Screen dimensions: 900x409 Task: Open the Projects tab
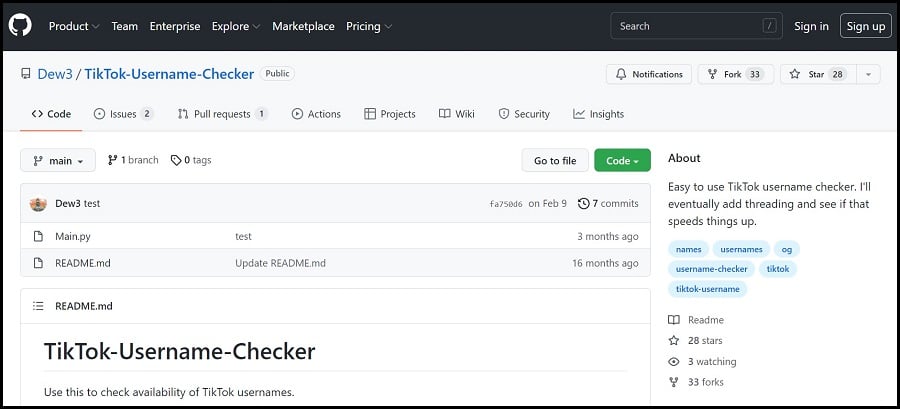390,114
